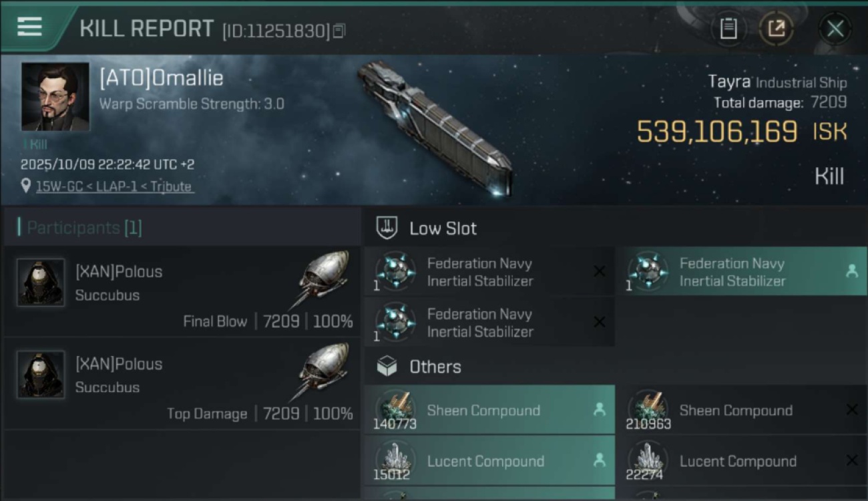Screen dimensions: 868x501
Task: Click the clipboard report icon
Action: (728, 29)
